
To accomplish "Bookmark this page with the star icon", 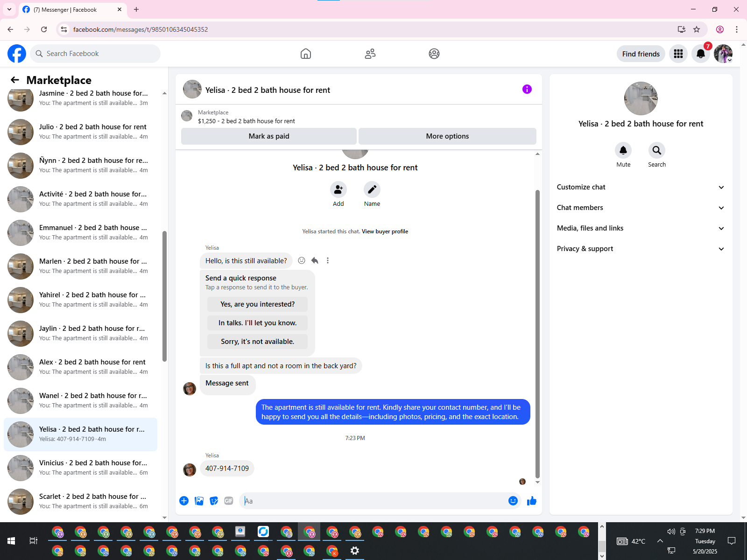I will [x=697, y=29].
